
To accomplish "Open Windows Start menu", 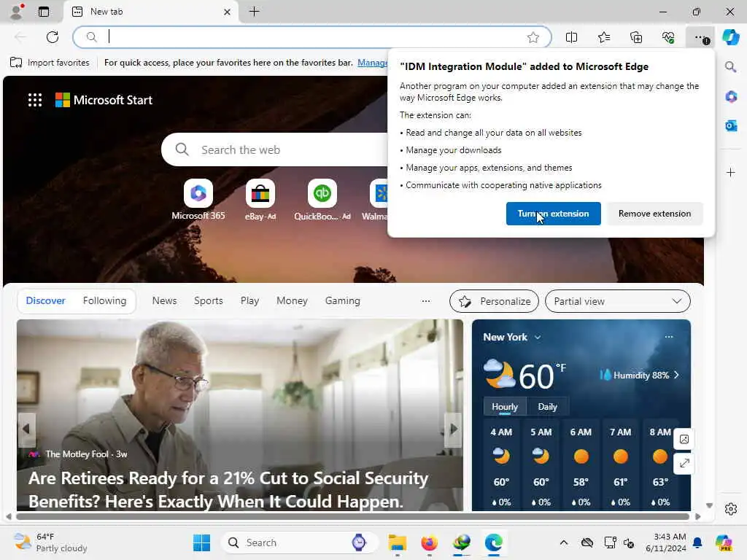I will tap(201, 542).
